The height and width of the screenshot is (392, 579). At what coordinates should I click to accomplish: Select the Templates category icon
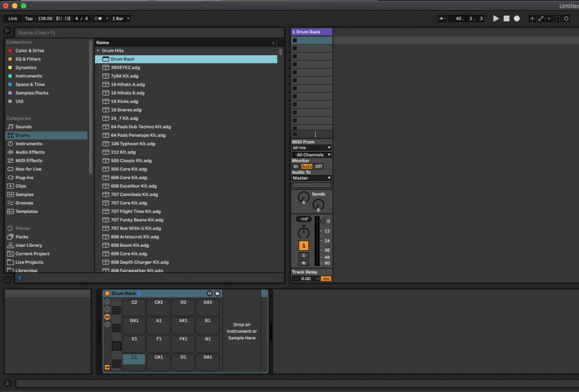click(x=10, y=211)
